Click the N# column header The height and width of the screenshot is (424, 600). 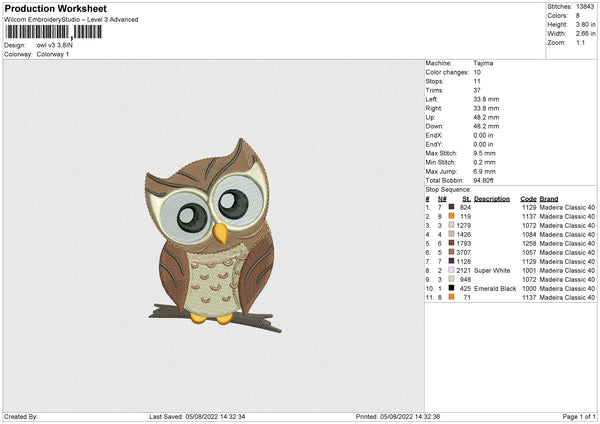(x=442, y=199)
